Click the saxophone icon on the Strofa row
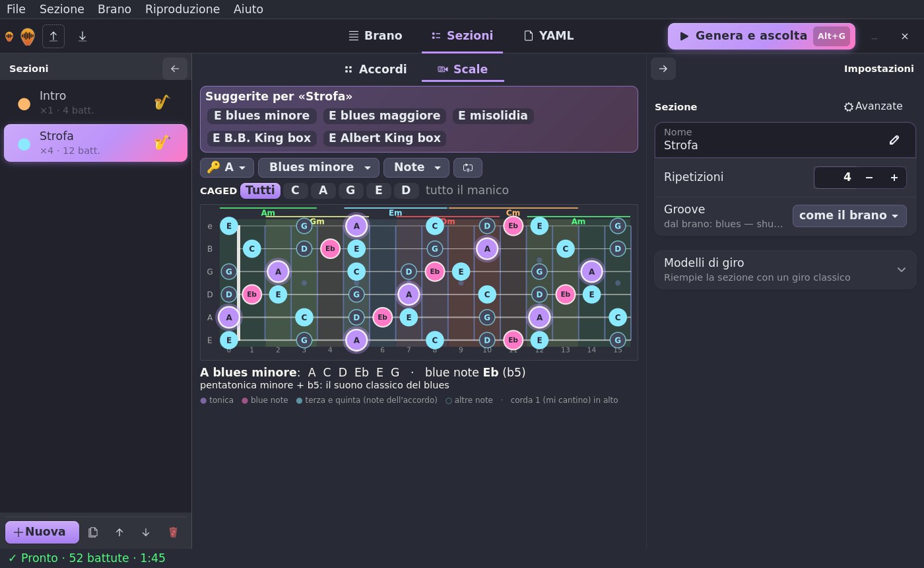Screen dimensions: 924x568 point(162,143)
